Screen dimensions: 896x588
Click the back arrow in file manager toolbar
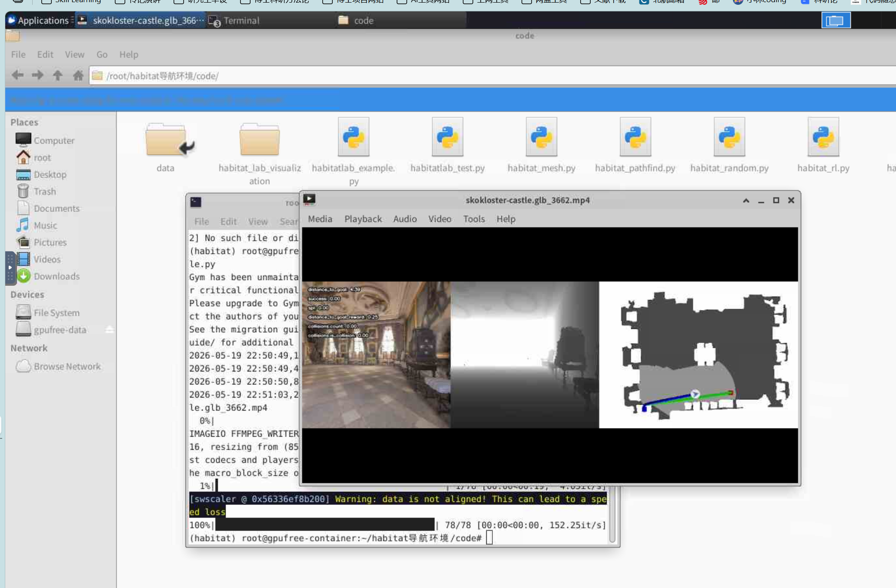[x=17, y=75]
